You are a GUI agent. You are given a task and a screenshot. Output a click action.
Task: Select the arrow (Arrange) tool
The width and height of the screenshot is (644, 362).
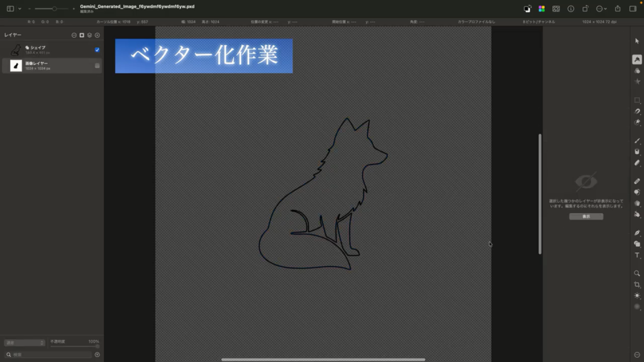point(637,41)
